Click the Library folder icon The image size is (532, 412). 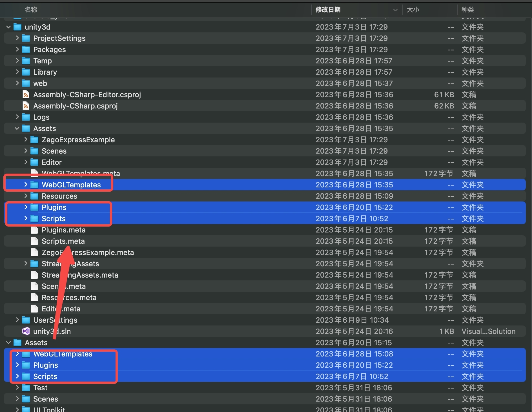tap(26, 72)
